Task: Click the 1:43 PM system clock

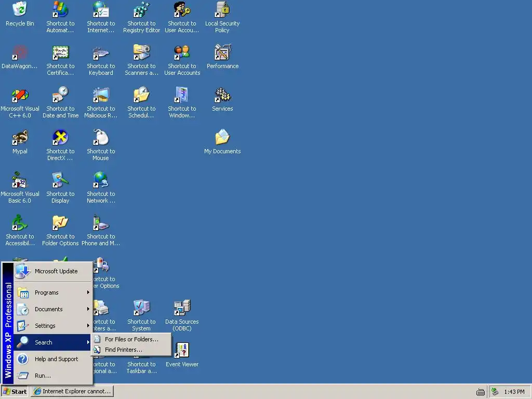Action: point(514,392)
